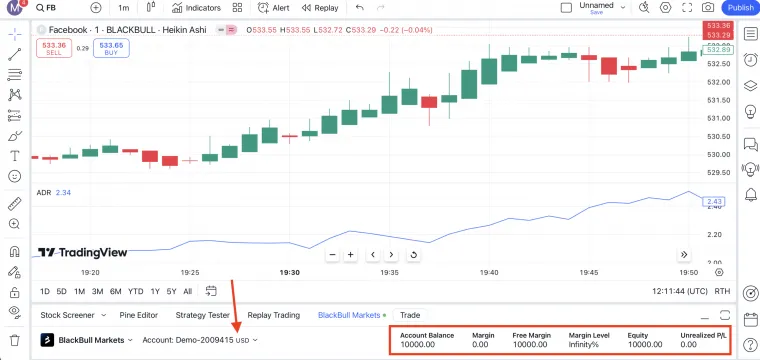Select the 1D date range
Viewport: 760px width, 360px height.
click(45, 292)
